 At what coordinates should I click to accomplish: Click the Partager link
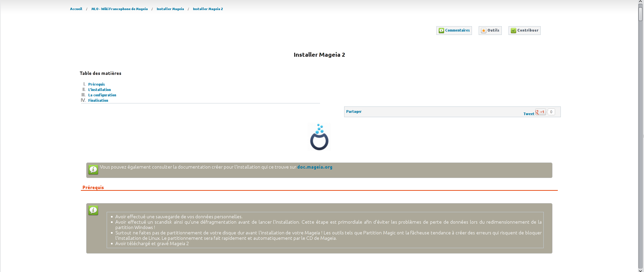pos(354,111)
